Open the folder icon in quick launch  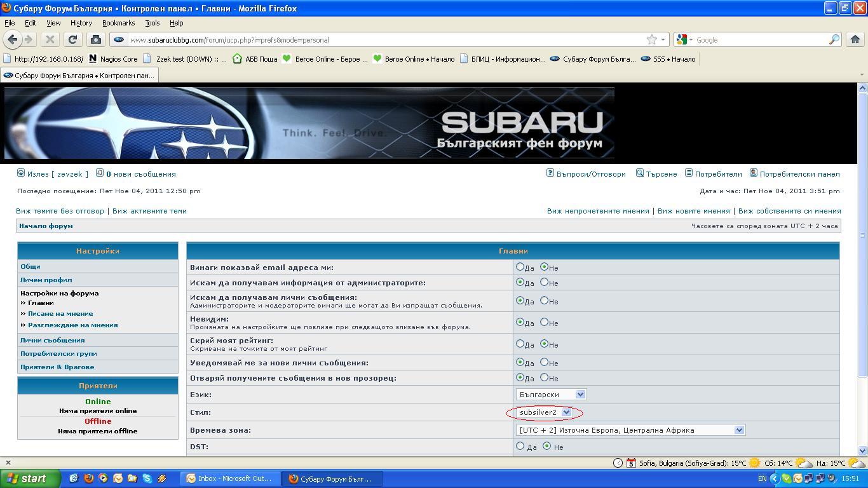(x=132, y=478)
